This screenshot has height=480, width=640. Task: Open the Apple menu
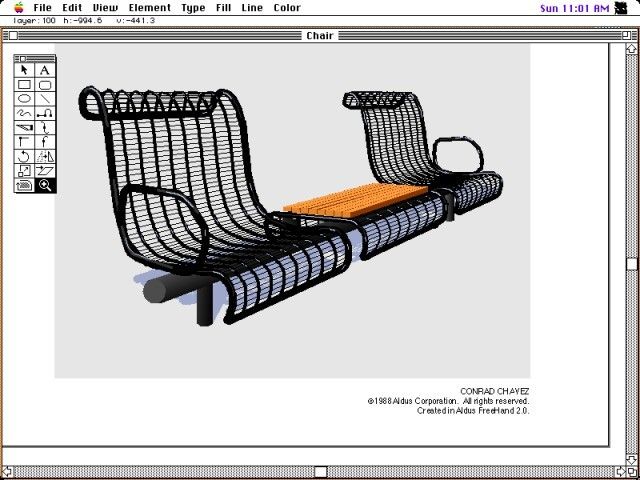coord(18,8)
